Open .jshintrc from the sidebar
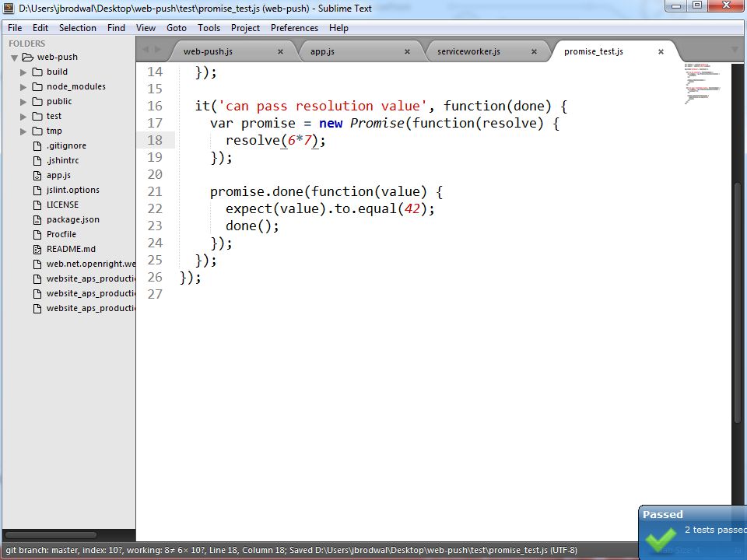The width and height of the screenshot is (747, 560). [62, 160]
